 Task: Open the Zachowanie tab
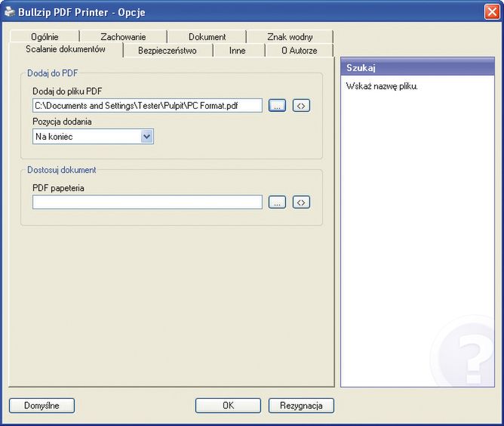click(x=123, y=37)
